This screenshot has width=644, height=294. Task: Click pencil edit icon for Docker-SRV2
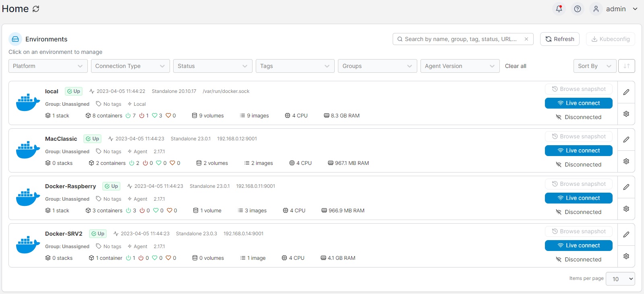click(626, 234)
